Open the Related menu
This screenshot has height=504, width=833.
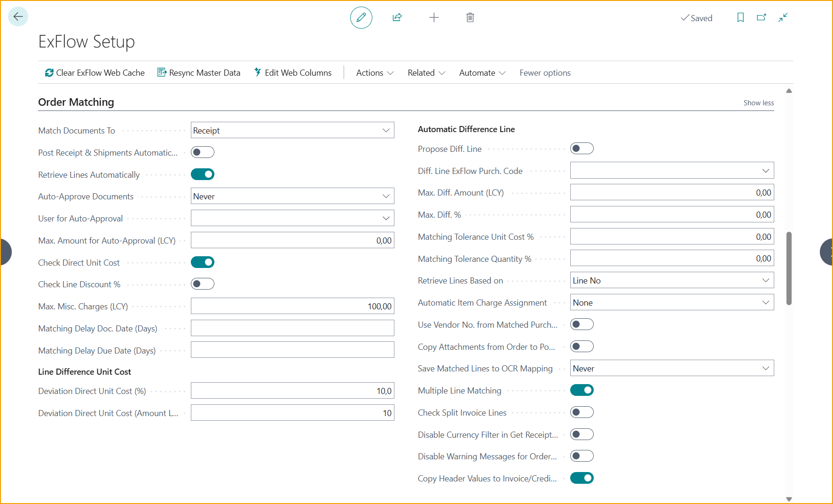426,72
